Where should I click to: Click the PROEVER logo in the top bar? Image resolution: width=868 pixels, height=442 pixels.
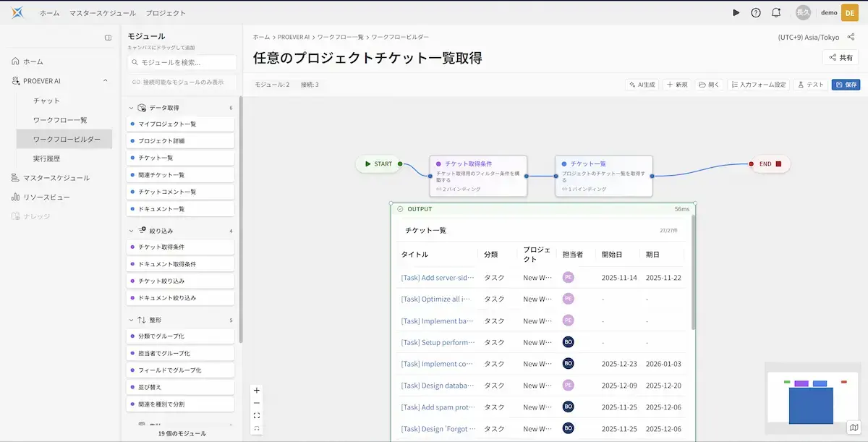coord(17,12)
